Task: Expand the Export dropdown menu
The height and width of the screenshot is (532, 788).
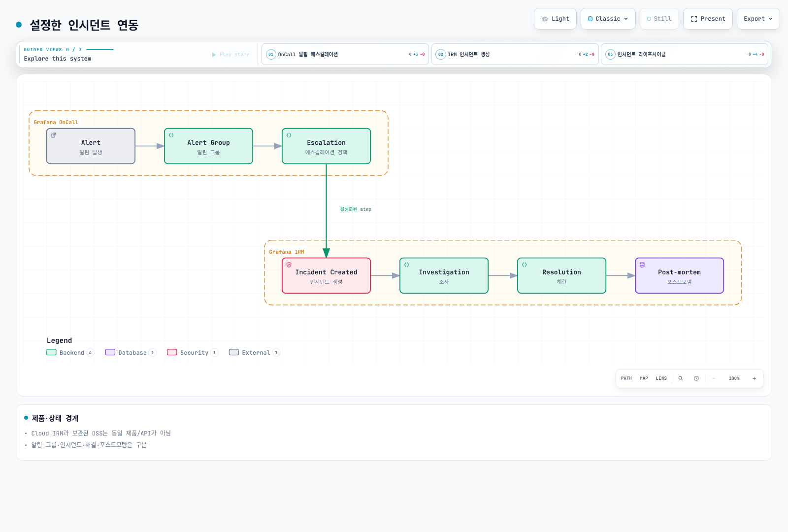Action: click(758, 19)
